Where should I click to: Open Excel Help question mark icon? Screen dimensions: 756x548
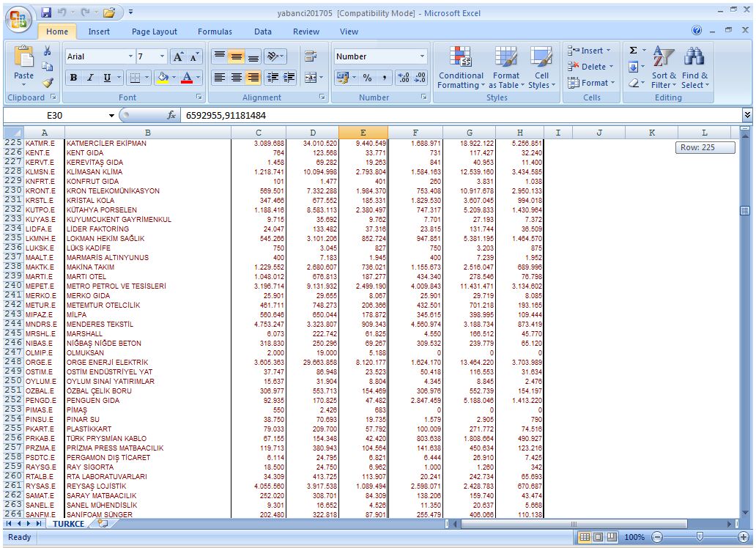pyautogui.click(x=697, y=30)
